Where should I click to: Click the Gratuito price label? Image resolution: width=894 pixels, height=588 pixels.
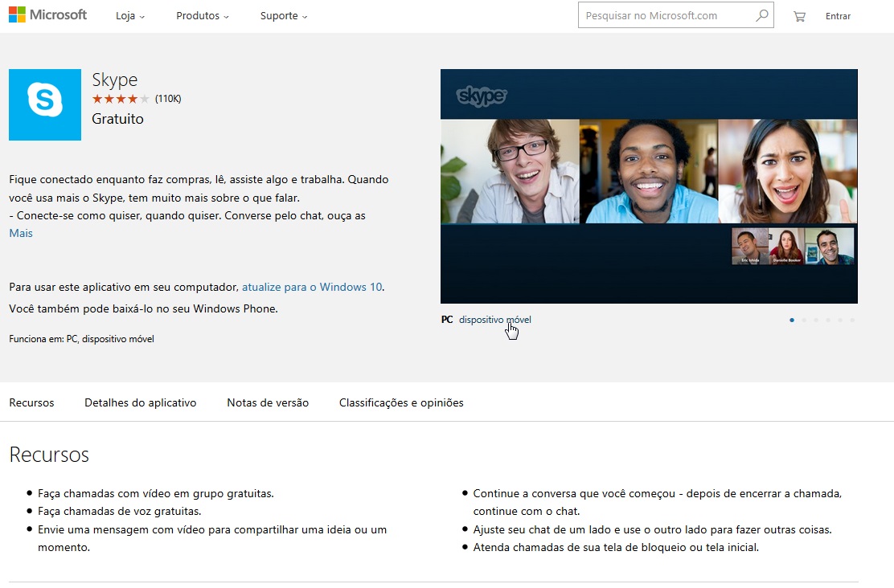tap(118, 119)
